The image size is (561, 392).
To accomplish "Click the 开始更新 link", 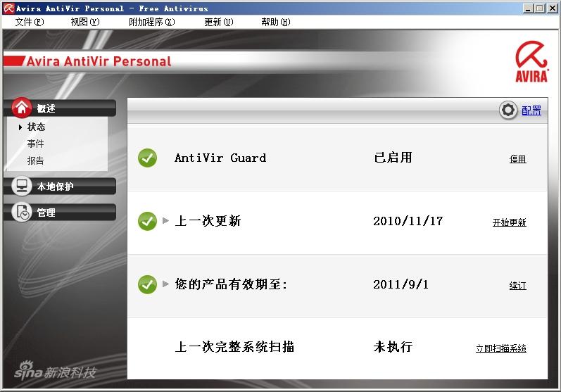I will pos(510,222).
